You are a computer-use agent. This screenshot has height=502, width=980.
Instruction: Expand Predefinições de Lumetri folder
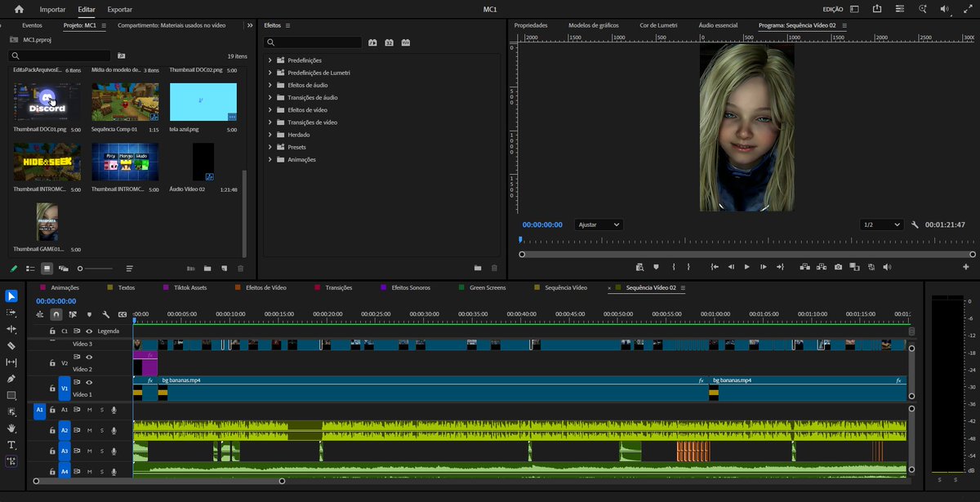pos(270,73)
